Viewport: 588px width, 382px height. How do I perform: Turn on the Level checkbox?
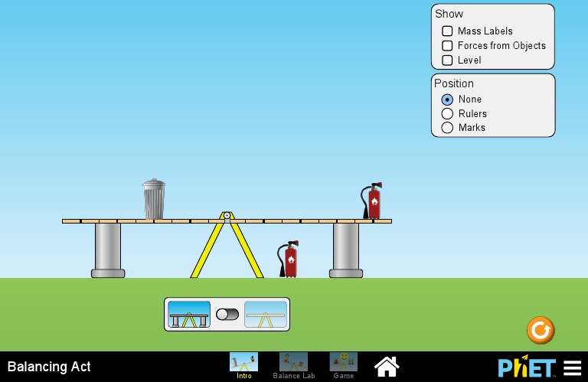point(447,60)
